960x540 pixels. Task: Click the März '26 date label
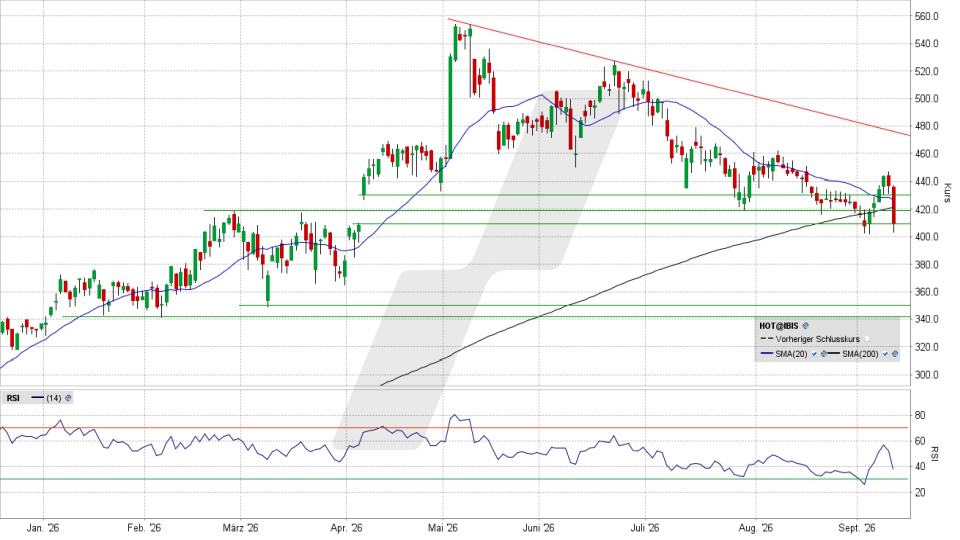point(241,528)
